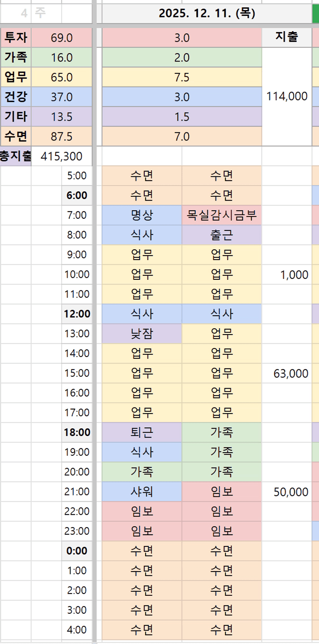This screenshot has height=644, width=319.
Task: Click the 낮잠 cell at 13:00
Action: tap(142, 333)
